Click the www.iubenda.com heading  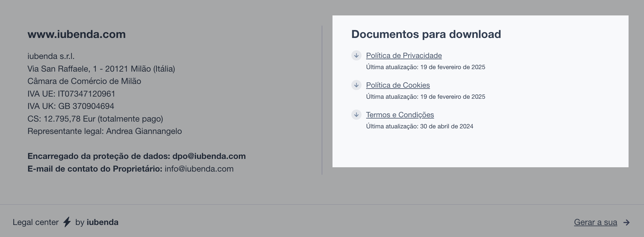[77, 34]
